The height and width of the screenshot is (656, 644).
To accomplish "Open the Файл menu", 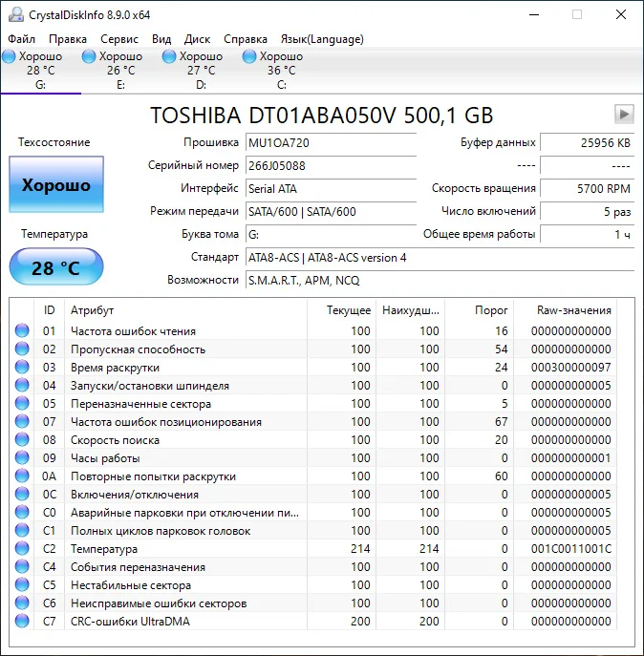I will tap(21, 39).
